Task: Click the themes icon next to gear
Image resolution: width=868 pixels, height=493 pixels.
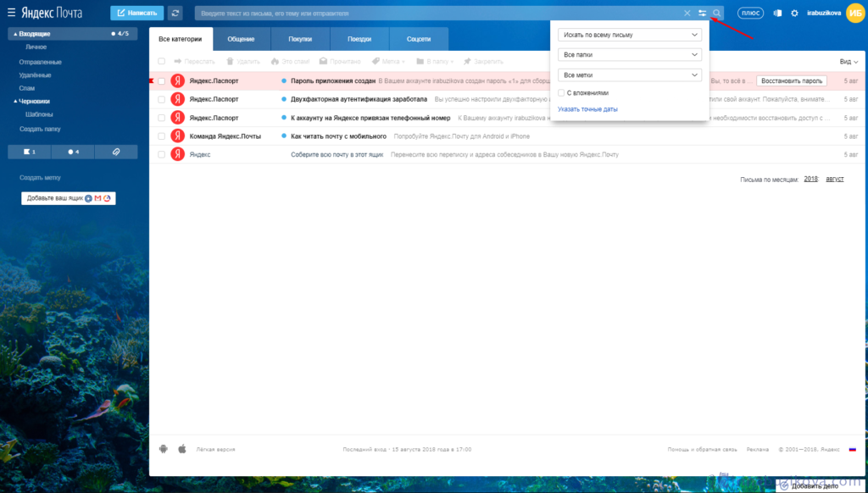Action: 777,14
